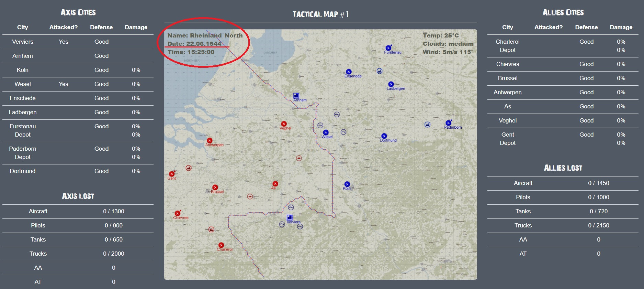Select the Antwerpen row in Allies Cities table

click(x=562, y=92)
